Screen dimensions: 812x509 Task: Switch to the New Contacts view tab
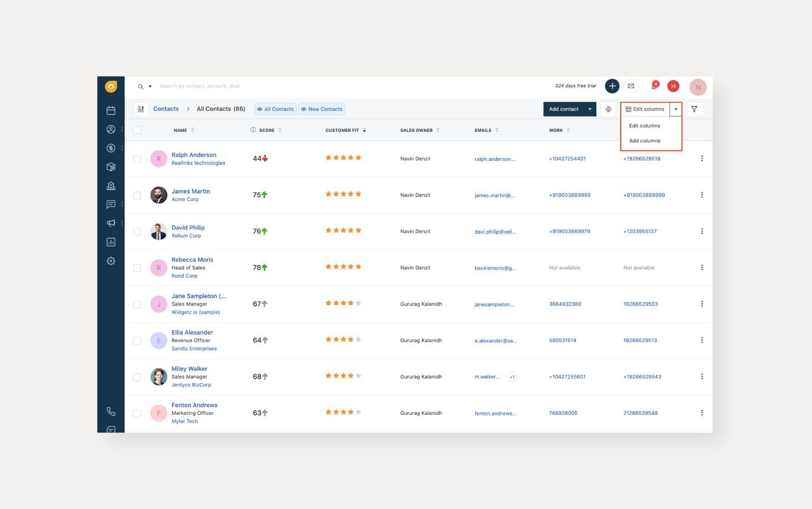322,109
